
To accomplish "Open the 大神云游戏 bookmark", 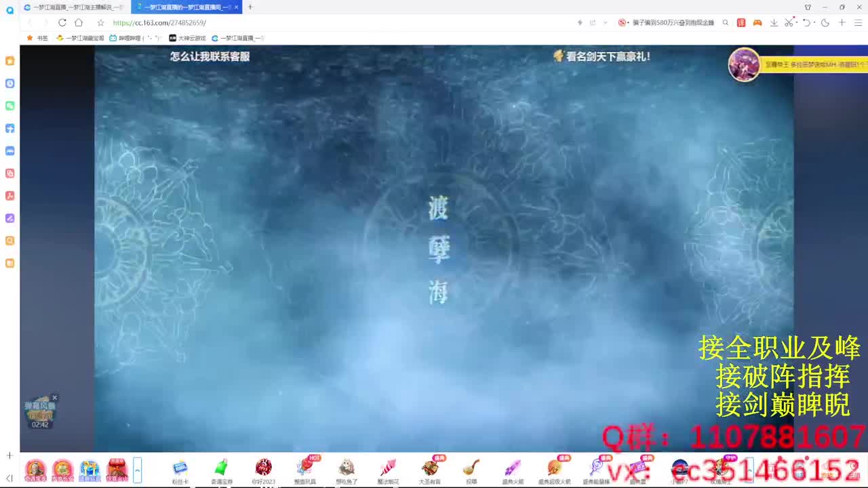I will [x=187, y=38].
